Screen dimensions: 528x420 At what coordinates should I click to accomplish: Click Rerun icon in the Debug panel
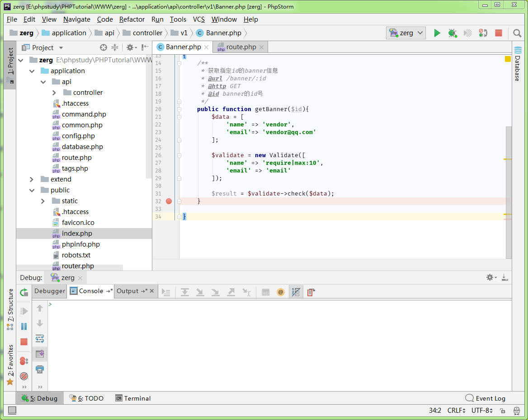24,293
